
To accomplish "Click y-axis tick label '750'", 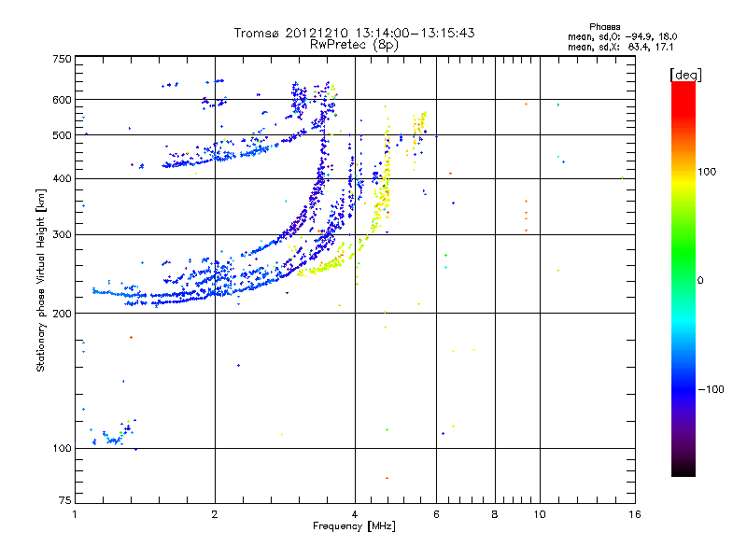I will point(63,59).
